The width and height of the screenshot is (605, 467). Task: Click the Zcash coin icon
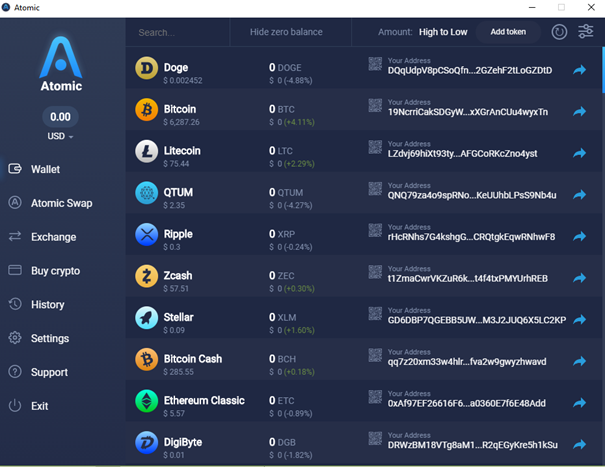click(146, 276)
